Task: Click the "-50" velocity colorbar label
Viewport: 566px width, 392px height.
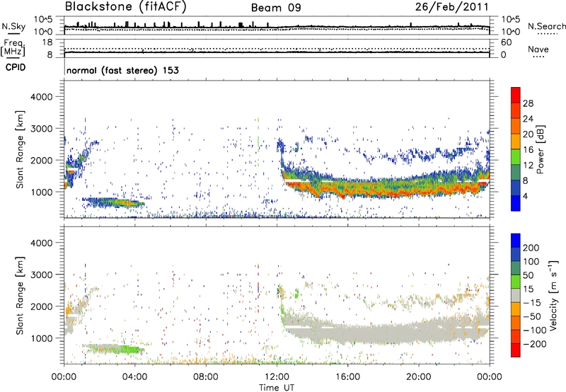Action: (531, 316)
